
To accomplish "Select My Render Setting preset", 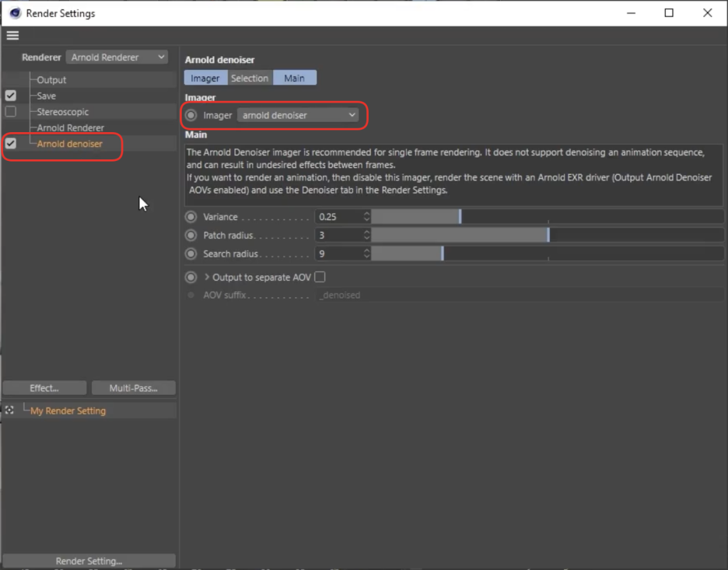I will pos(68,411).
